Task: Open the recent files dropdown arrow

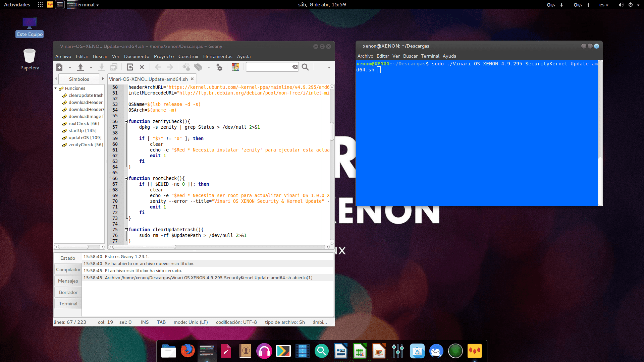Action: point(91,68)
